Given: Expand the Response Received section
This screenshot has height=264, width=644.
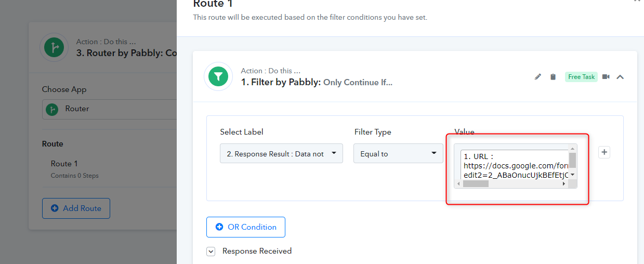Looking at the screenshot, I should coord(211,252).
